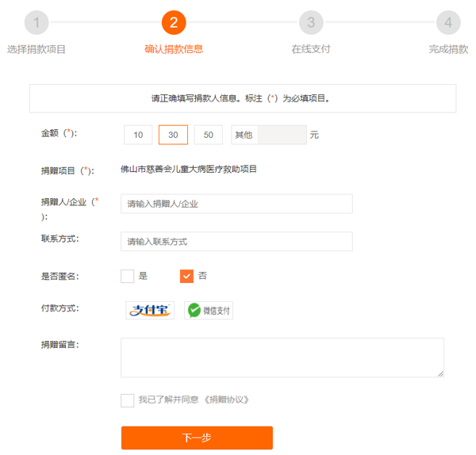Screen dimensions: 476x455
Task: Go to 选择捐款项目 step label
Action: coord(36,49)
